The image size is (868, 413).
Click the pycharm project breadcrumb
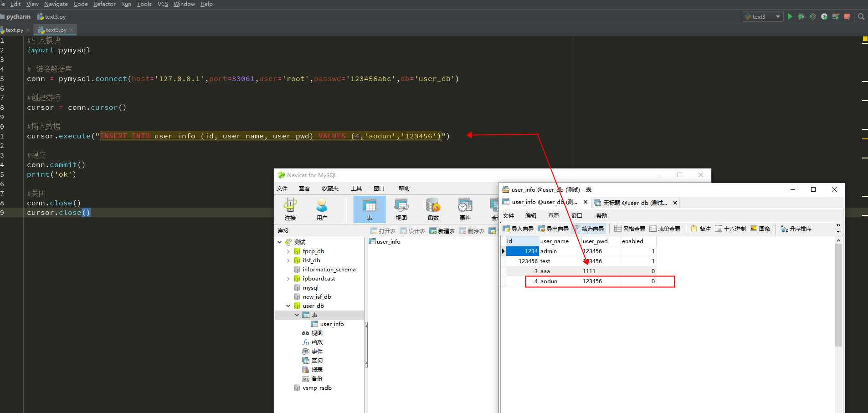click(18, 16)
